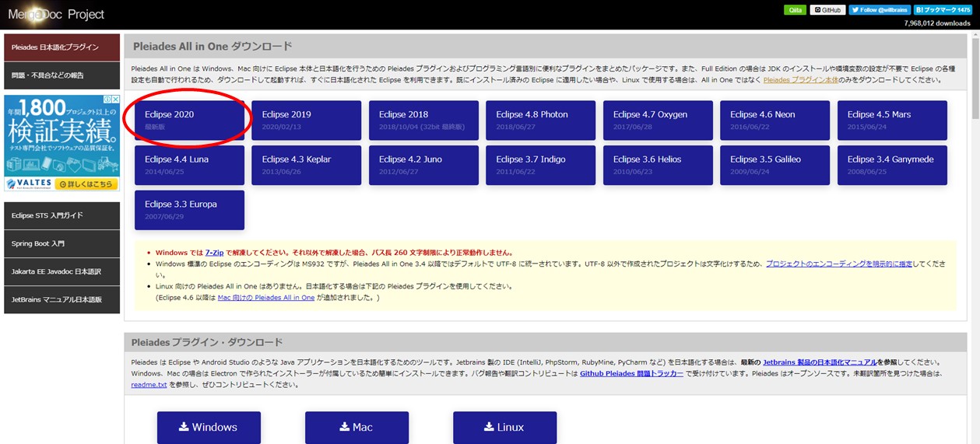Click the Pleiades All in One ダウンロード heading
Viewport: 980px width, 444px height.
tap(213, 46)
